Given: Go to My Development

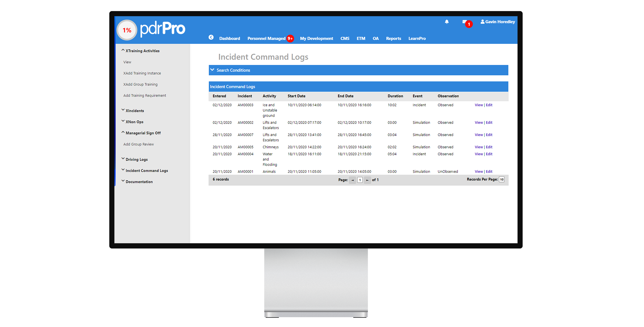Looking at the screenshot, I should coord(316,38).
